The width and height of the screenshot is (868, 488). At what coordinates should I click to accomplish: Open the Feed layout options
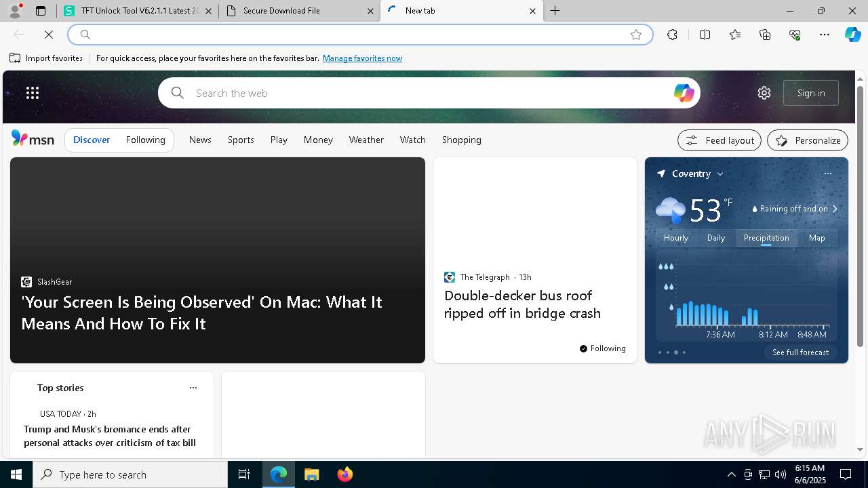tap(719, 140)
